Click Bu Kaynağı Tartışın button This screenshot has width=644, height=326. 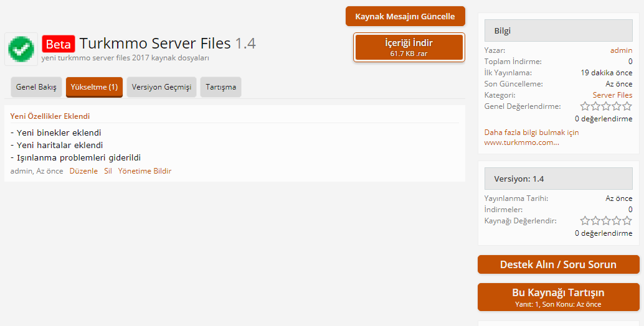pos(558,297)
